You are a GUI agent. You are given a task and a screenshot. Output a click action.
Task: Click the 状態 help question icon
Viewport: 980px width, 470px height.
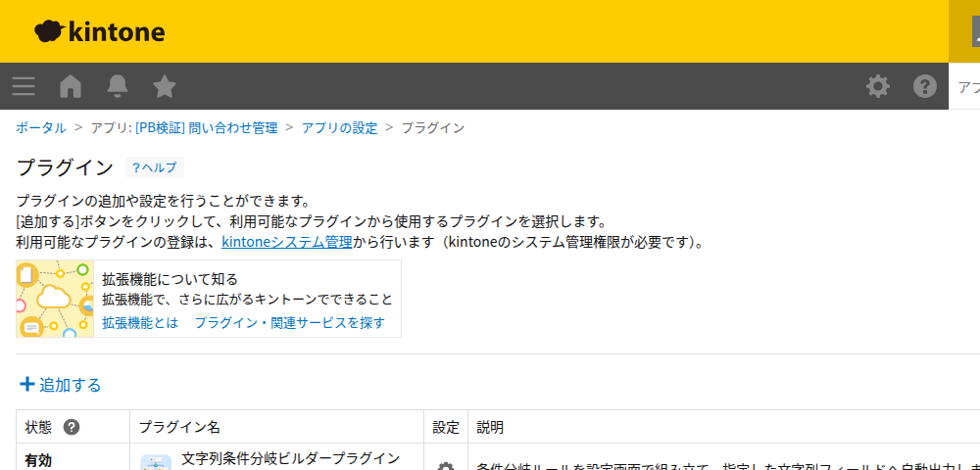coord(72,428)
